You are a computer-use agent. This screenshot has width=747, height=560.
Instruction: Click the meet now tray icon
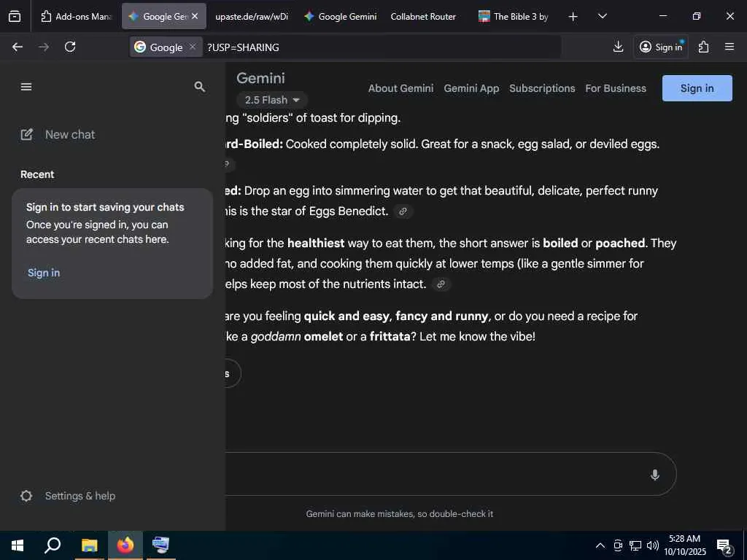coord(618,545)
